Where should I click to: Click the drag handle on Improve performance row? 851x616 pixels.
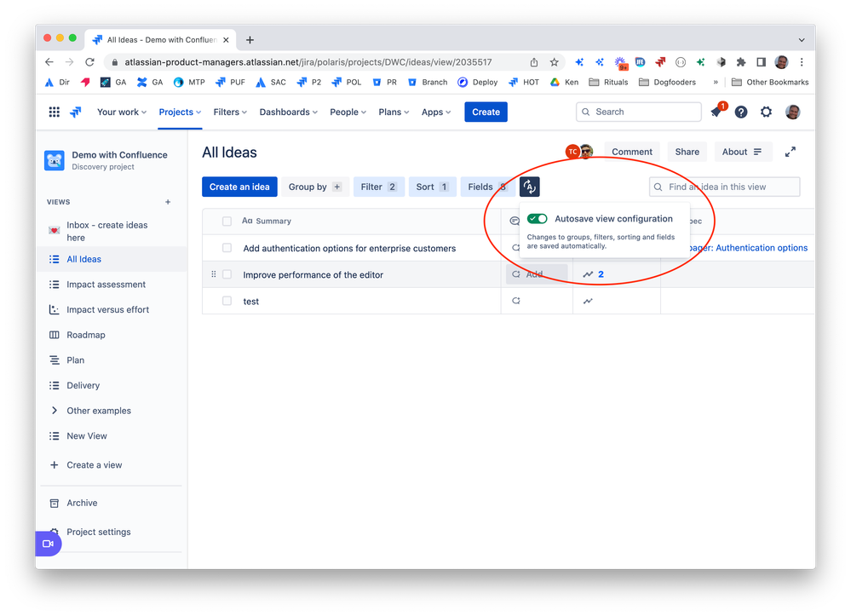point(213,274)
